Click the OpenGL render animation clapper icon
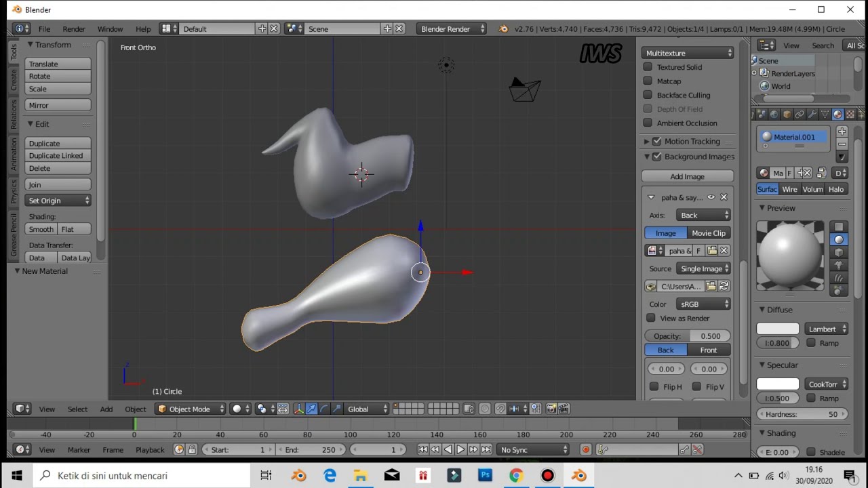868x488 pixels. click(564, 409)
